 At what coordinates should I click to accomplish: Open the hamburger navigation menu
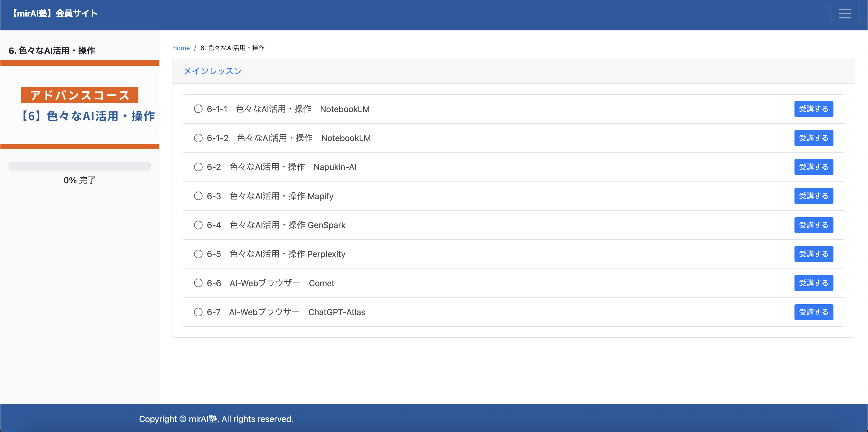[845, 14]
